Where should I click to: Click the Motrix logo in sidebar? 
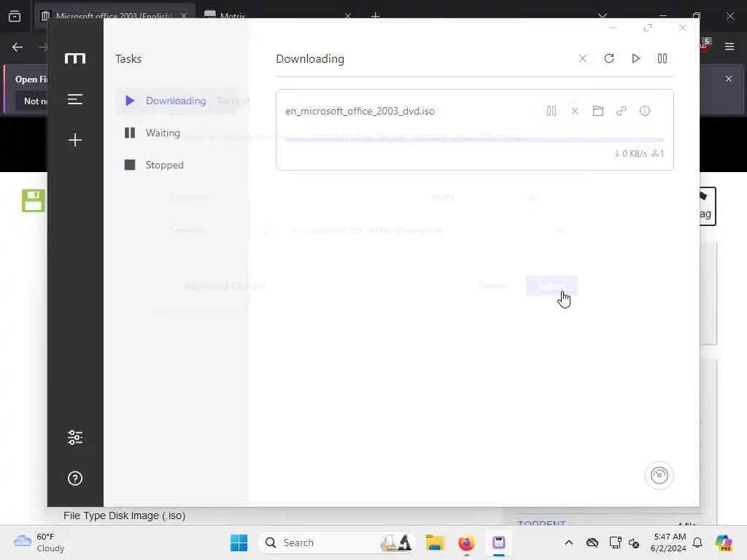pos(75,58)
